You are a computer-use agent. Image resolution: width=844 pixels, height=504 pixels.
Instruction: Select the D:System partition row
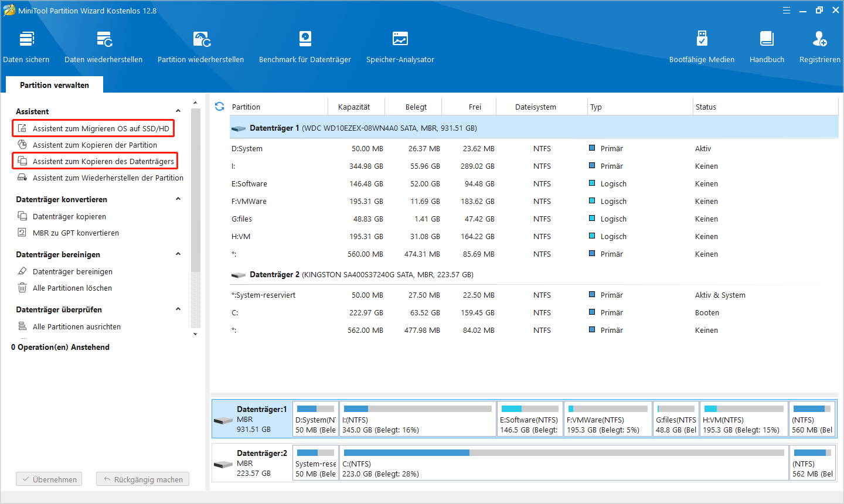(x=533, y=149)
